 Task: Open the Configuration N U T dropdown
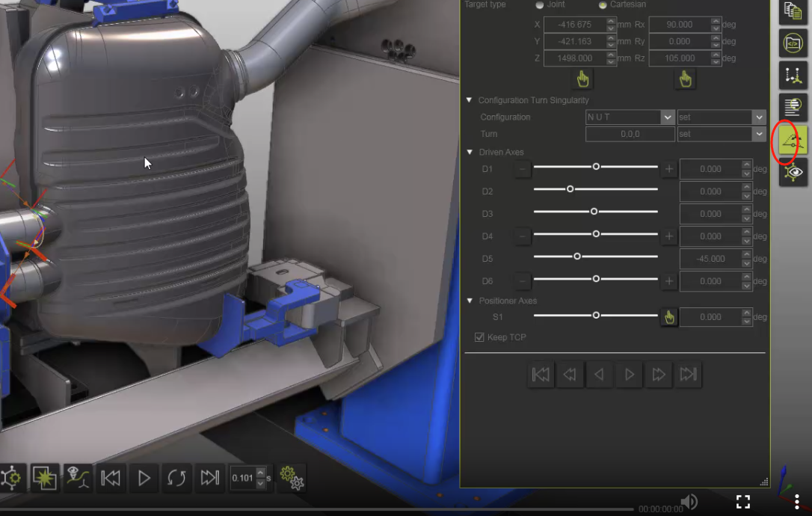(668, 117)
